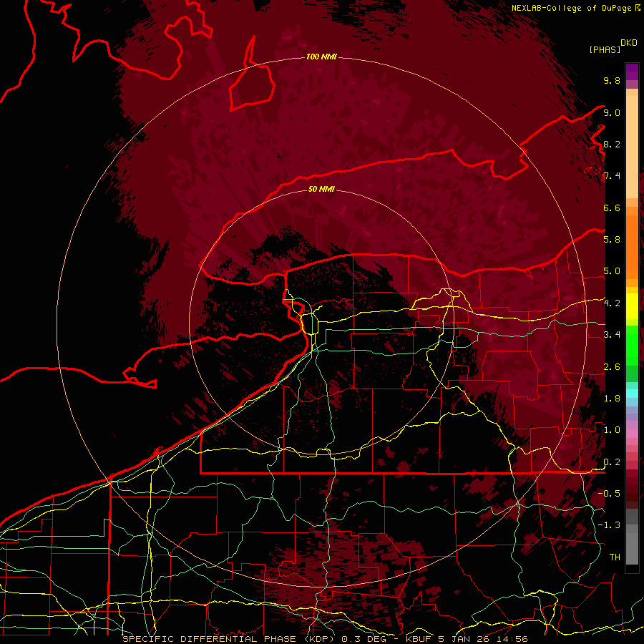644x644 pixels.
Task: Pick the pale peach segment of the color bar
Action: point(632,147)
